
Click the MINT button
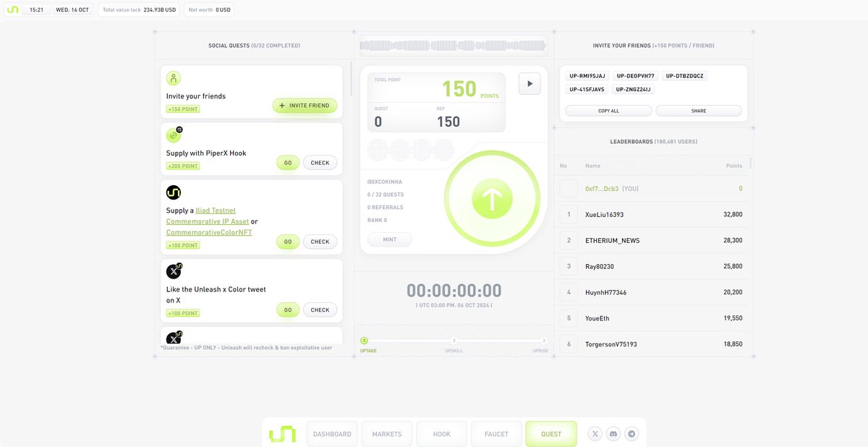[x=390, y=239]
